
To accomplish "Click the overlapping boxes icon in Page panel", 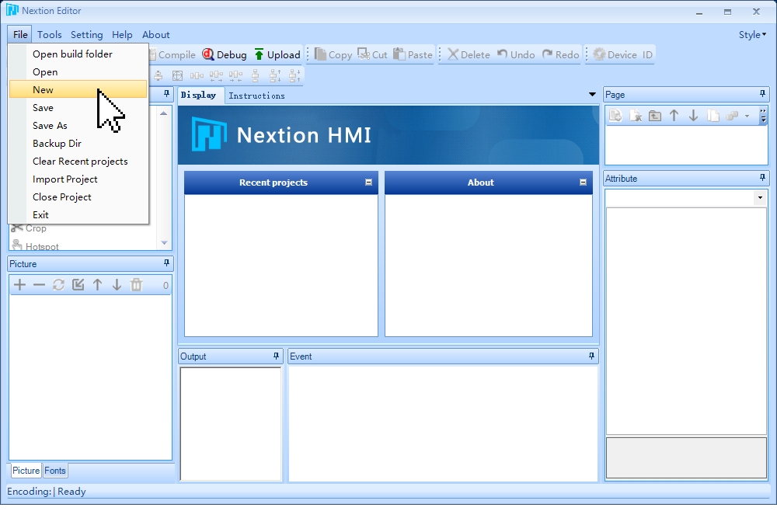I will pos(732,116).
